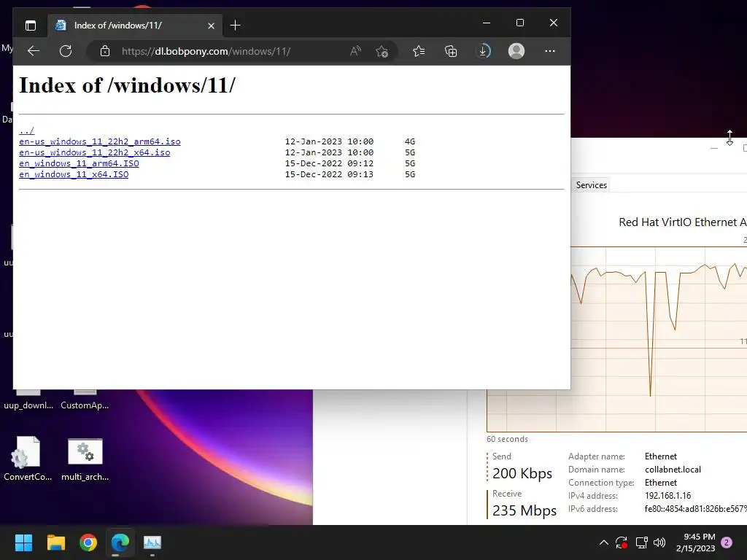
Task: Open a new tab with plus button
Action: click(235, 26)
